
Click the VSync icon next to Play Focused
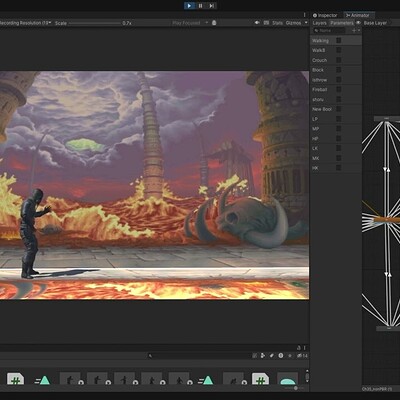[214, 23]
